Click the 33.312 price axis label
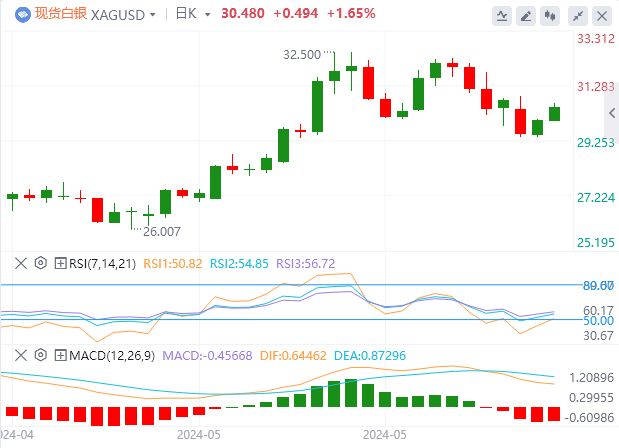The image size is (619, 448). click(x=596, y=39)
